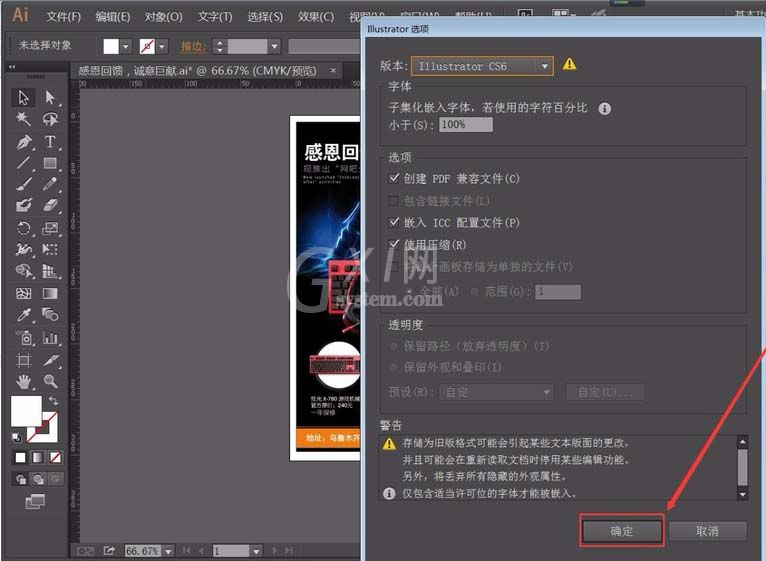The height and width of the screenshot is (561, 766).
Task: Open the 版本 Illustrator CS6 dropdown
Action: coord(482,66)
